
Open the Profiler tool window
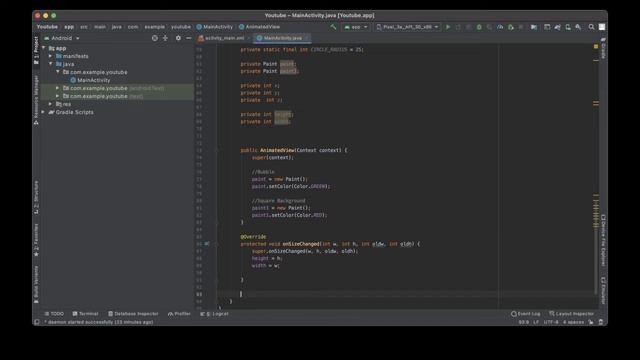179,314
